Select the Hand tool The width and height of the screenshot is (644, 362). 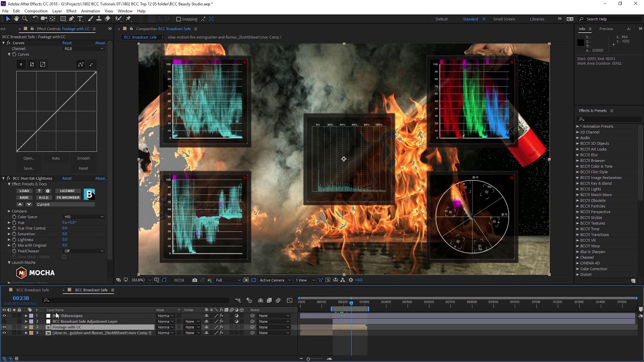coord(16,19)
